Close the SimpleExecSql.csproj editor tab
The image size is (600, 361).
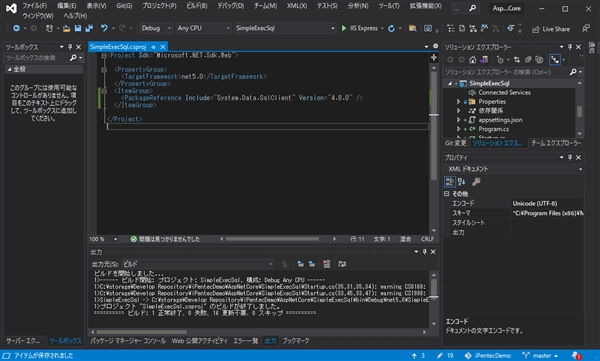163,47
